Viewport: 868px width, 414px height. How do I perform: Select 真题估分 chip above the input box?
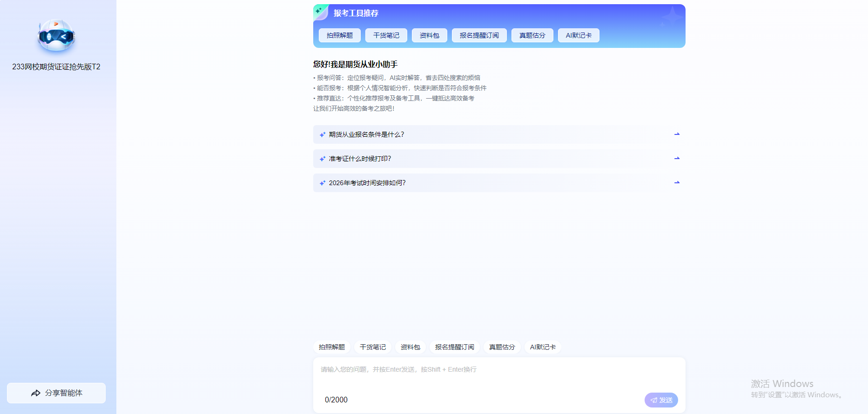(502, 347)
